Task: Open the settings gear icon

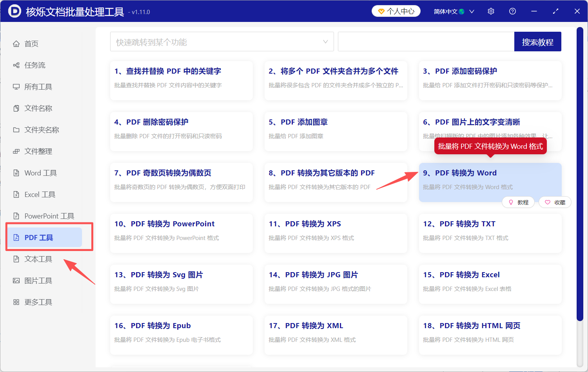Action: (491, 11)
